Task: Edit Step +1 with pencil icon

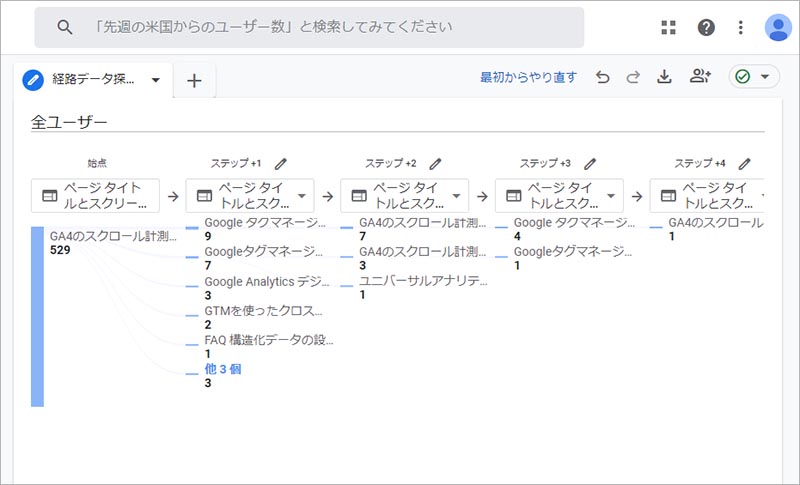Action: 281,163
